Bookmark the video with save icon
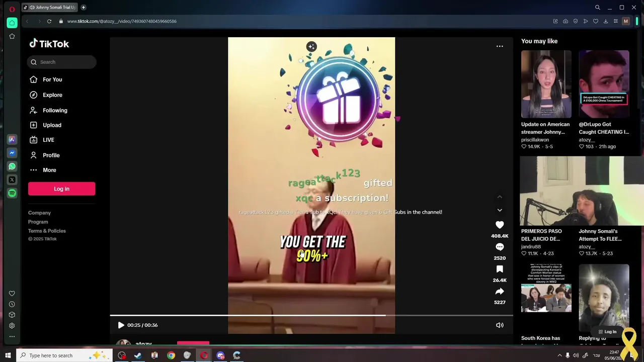This screenshot has height=362, width=644. (500, 269)
